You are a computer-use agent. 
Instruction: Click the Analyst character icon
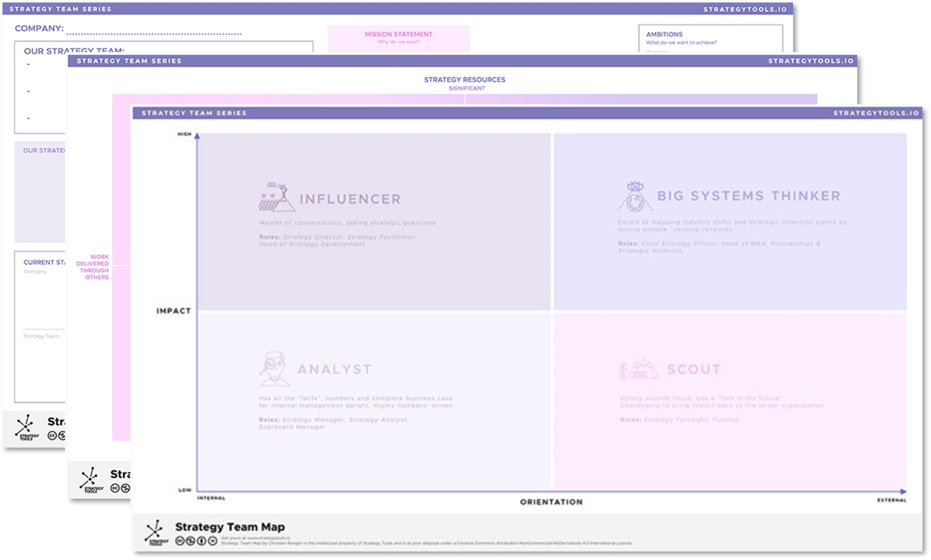274,369
